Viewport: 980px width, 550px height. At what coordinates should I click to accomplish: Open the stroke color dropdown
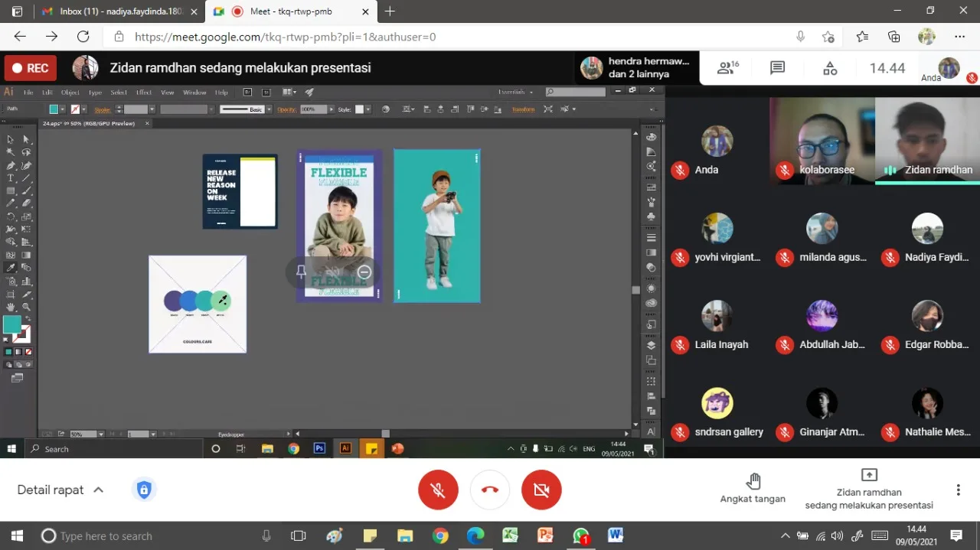click(x=83, y=109)
